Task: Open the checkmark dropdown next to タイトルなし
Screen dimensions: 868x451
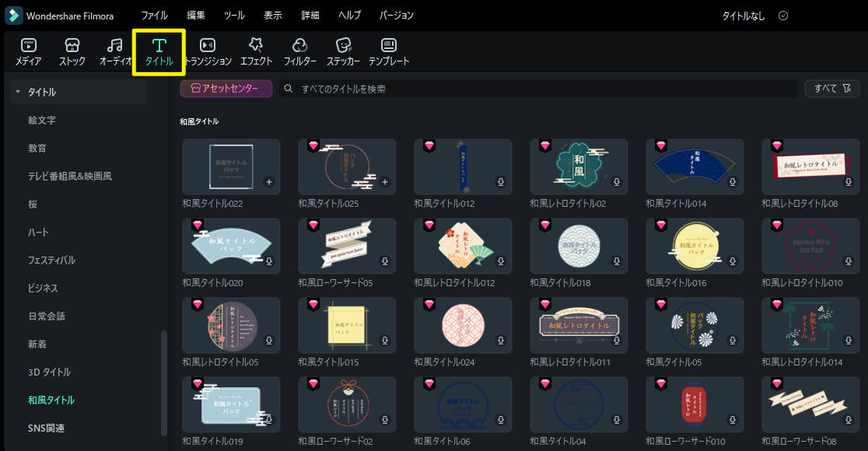Action: click(x=783, y=15)
